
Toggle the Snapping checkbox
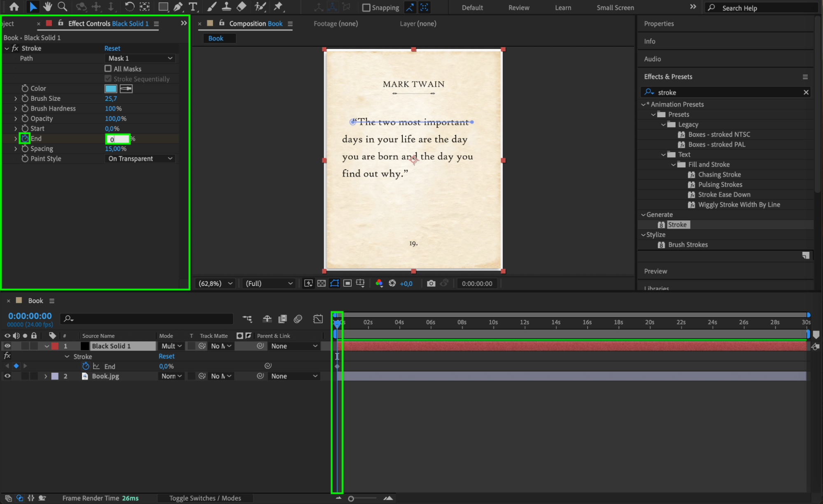click(x=366, y=7)
